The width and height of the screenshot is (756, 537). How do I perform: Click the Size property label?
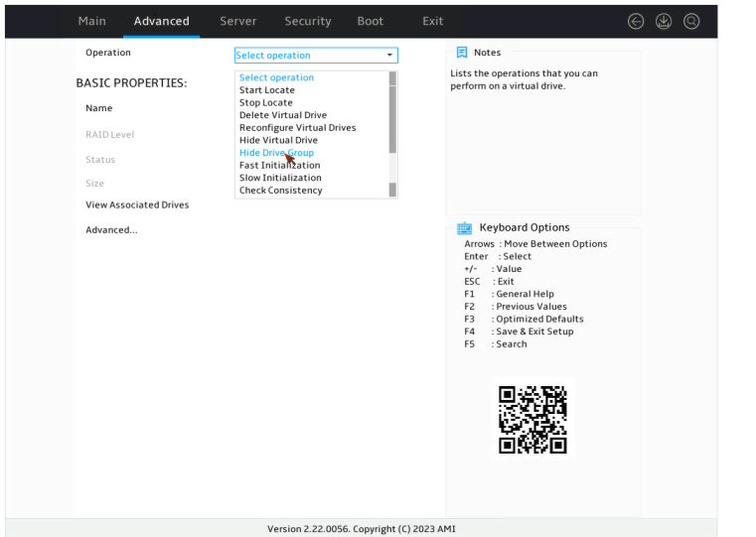pos(94,183)
